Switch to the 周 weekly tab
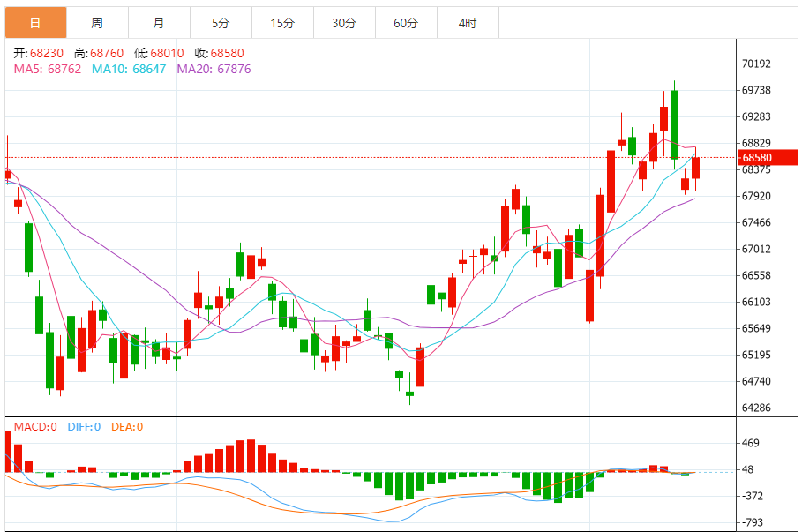The width and height of the screenshot is (802, 532). (x=97, y=23)
